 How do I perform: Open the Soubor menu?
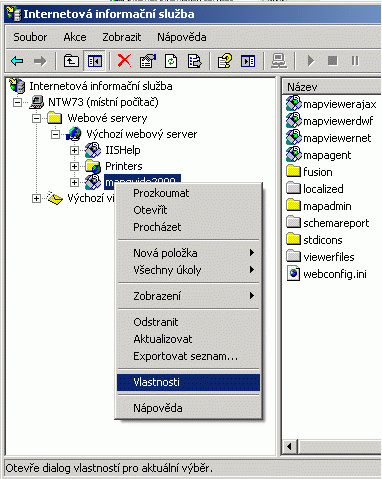tap(30, 37)
